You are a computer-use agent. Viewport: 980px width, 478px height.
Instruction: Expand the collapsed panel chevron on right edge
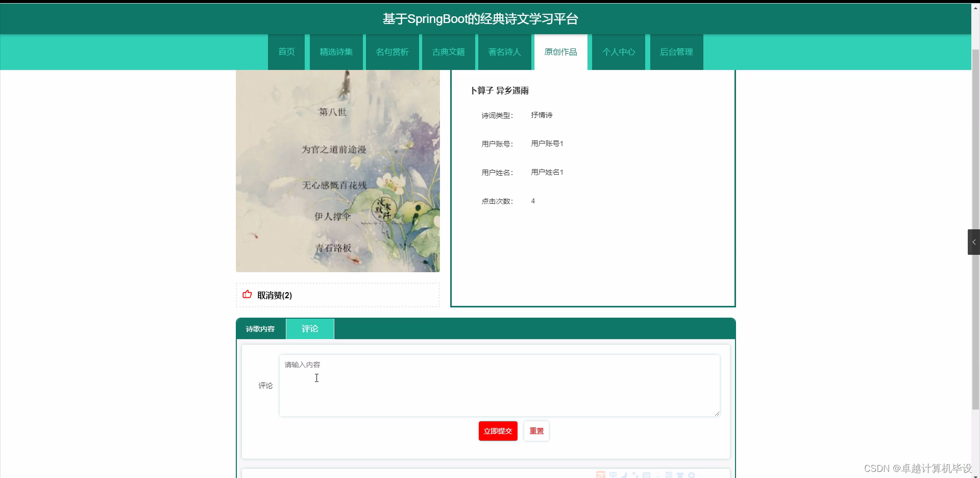tap(974, 242)
